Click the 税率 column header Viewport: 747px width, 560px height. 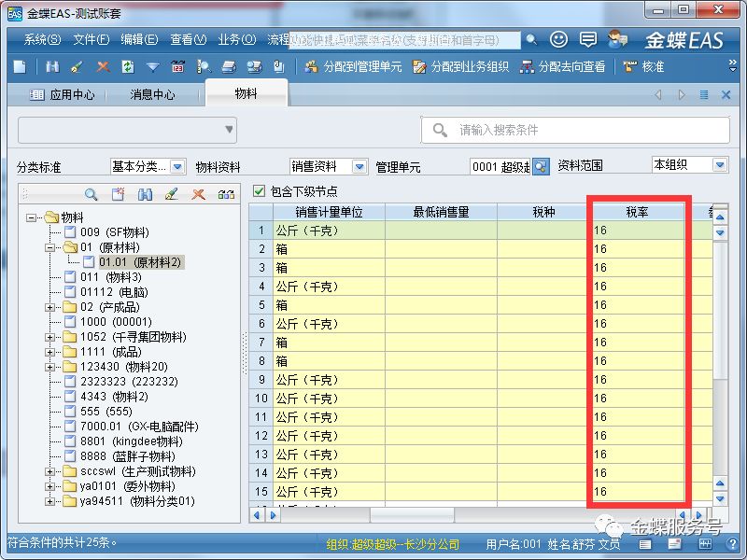[x=637, y=212]
